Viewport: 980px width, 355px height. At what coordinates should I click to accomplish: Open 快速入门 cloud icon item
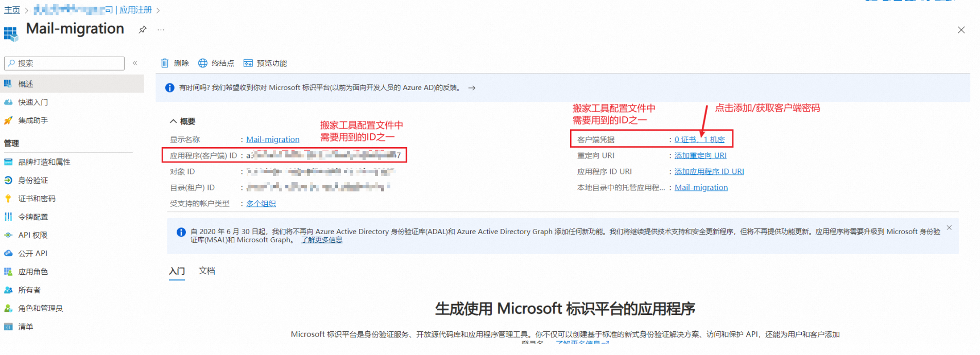[8, 102]
